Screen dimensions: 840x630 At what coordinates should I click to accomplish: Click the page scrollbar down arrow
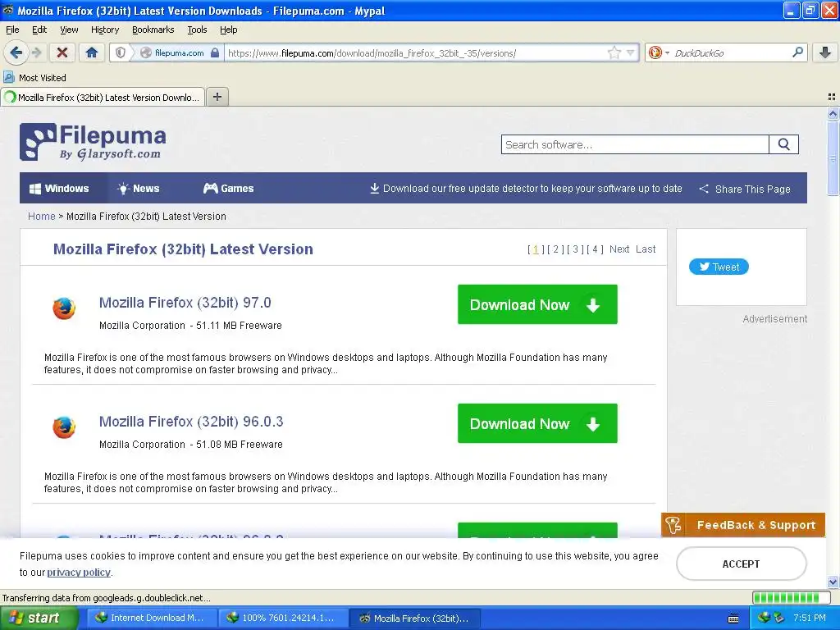pyautogui.click(x=833, y=582)
